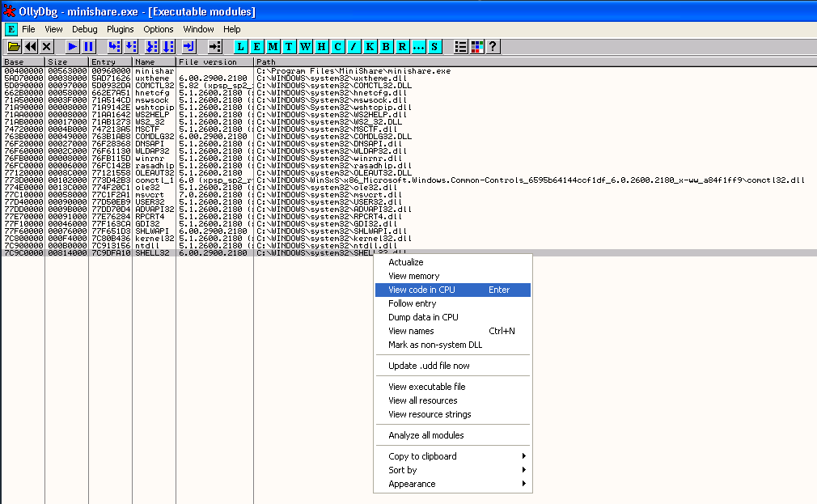
Task: Open the Window menu
Action: coord(198,29)
